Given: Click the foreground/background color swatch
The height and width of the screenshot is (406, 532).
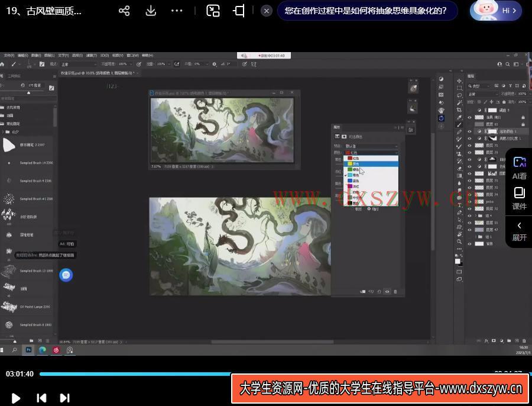Looking at the screenshot, I should 458,262.
